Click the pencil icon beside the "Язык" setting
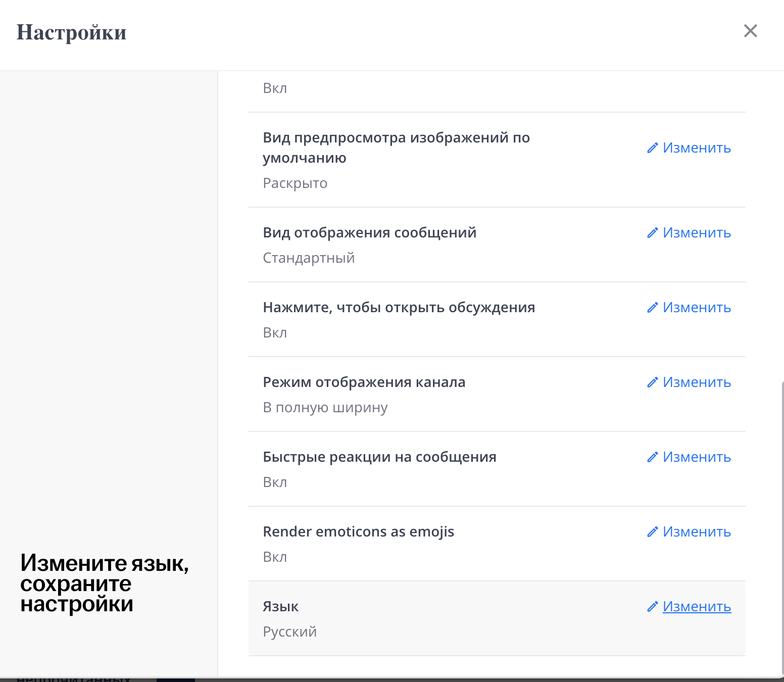 pyautogui.click(x=653, y=607)
